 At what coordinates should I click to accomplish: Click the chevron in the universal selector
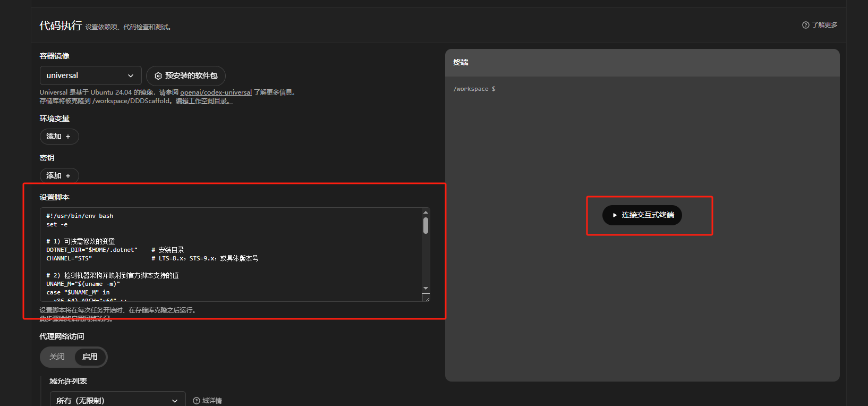coord(131,76)
